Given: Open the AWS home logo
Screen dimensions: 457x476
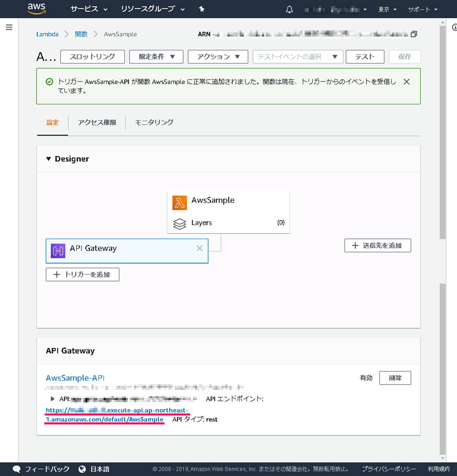Looking at the screenshot, I should point(37,9).
